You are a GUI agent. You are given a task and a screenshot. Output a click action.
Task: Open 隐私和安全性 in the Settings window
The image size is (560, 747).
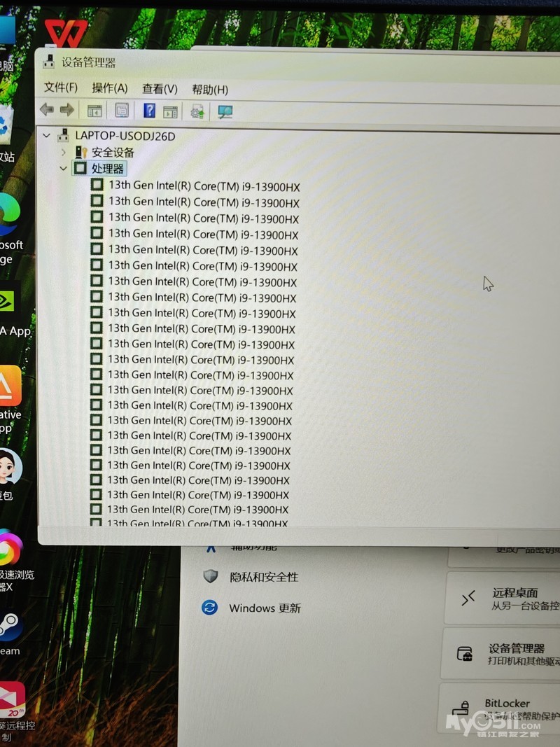pyautogui.click(x=264, y=577)
